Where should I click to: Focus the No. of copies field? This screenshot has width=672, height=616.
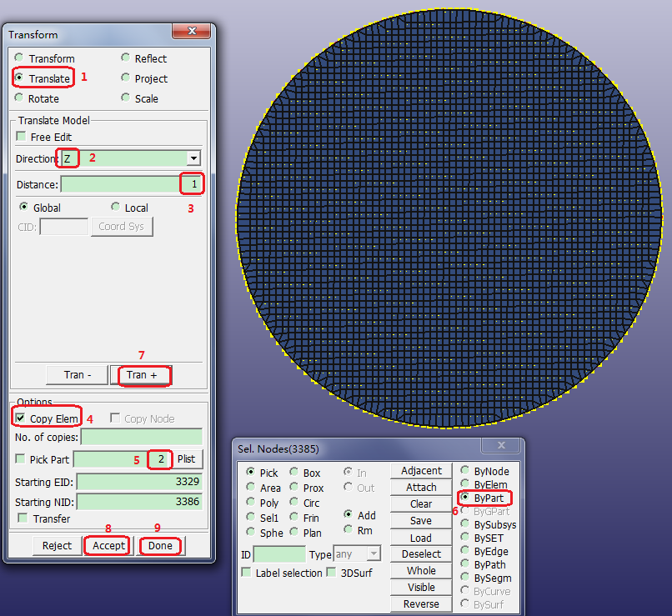pos(141,438)
